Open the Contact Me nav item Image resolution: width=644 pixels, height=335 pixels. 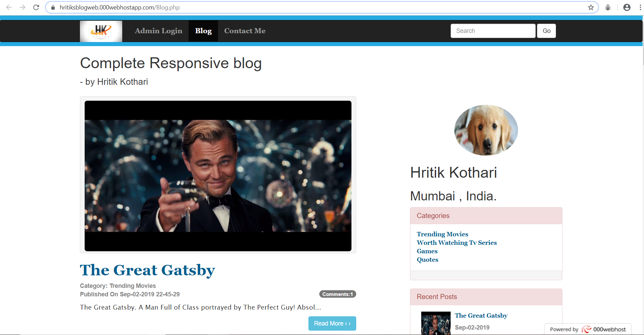(245, 31)
